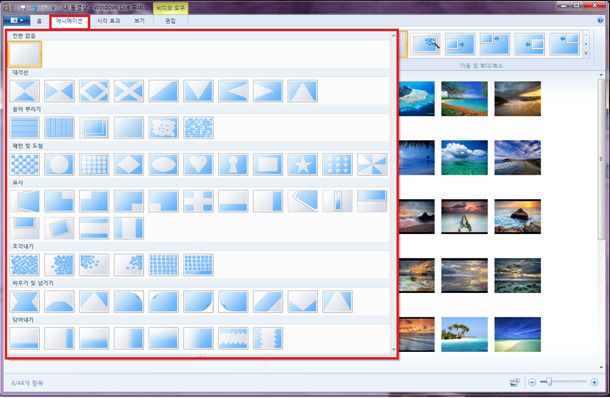Switch to the 시각 효과 (Visual Effects) tab

109,21
